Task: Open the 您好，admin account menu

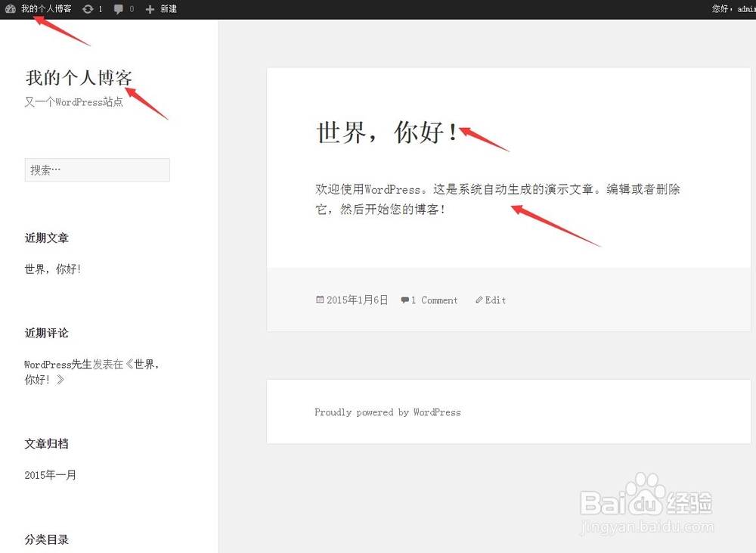Action: [x=736, y=9]
